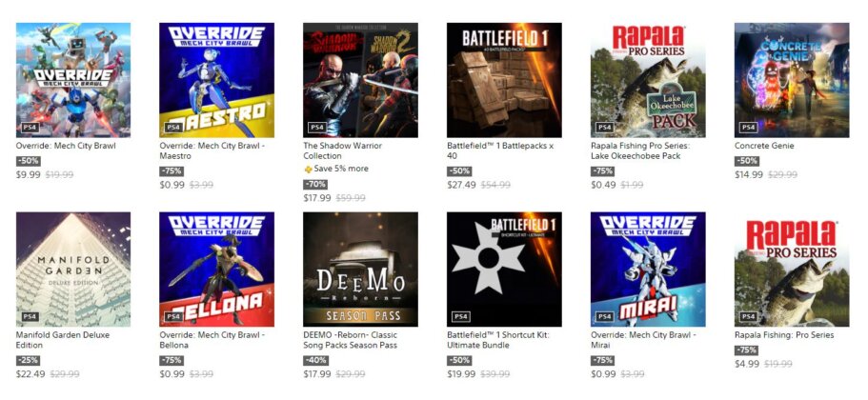The height and width of the screenshot is (400, 868).
Task: Click the -70% discount badge on Shadow Warrior
Action: pos(315,184)
